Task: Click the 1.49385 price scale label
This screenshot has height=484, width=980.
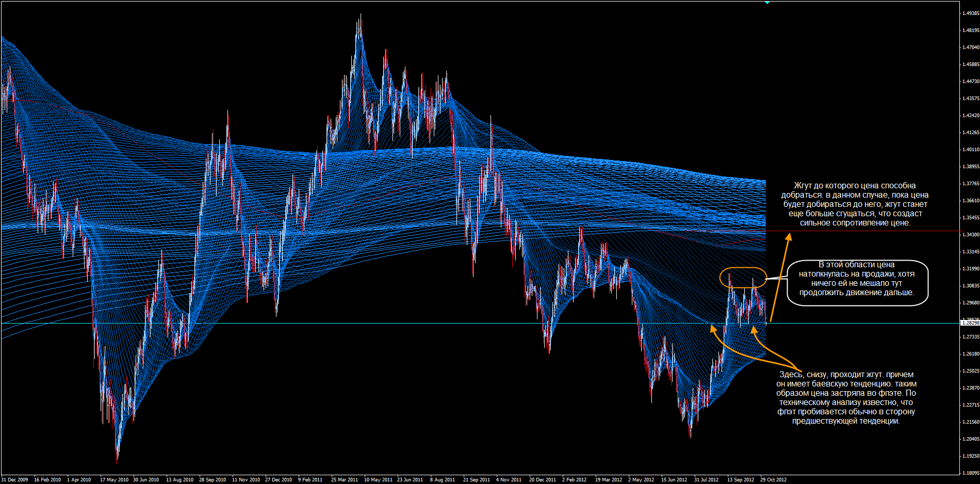Action: [971, 13]
